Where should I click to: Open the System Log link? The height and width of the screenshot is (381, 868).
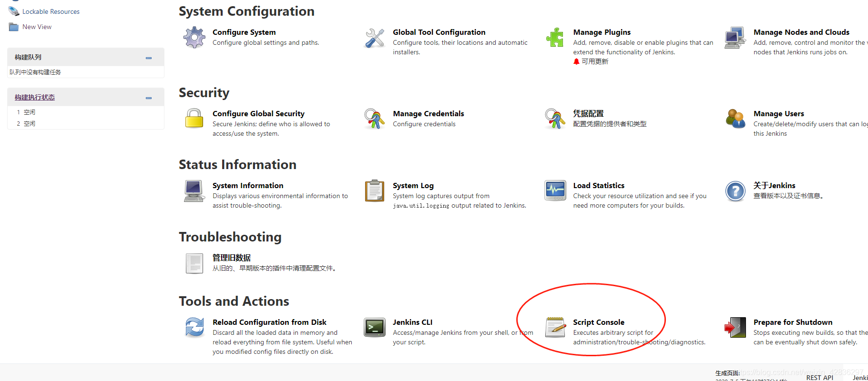(413, 185)
